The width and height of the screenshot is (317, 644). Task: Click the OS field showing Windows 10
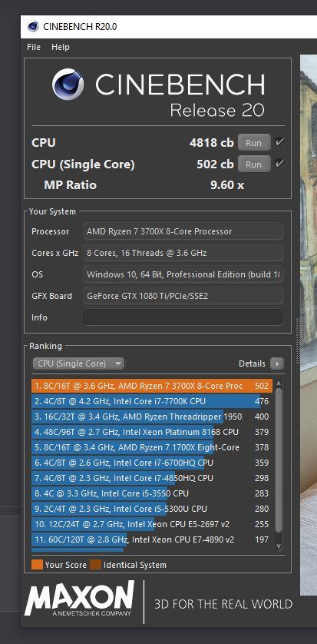[183, 274]
